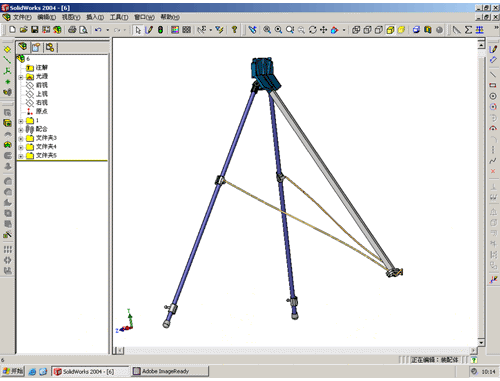The width and height of the screenshot is (500, 381).
Task: Activate the Select arrow cursor tool
Action: (x=138, y=30)
